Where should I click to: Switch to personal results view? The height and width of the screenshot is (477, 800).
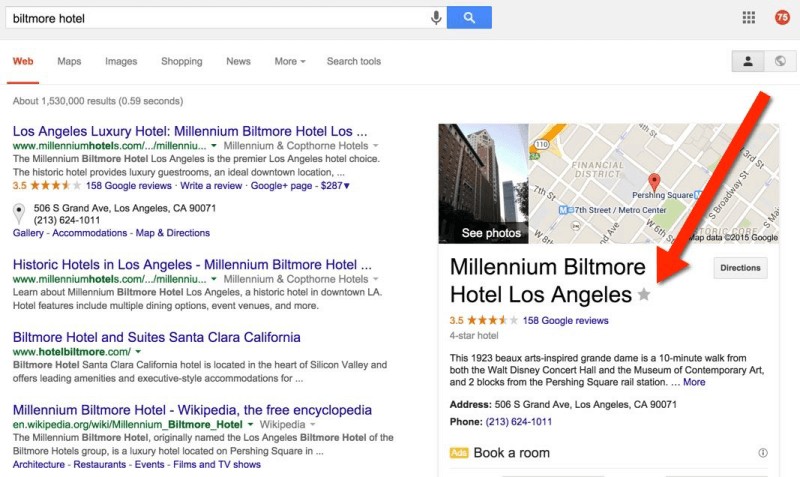(x=747, y=62)
